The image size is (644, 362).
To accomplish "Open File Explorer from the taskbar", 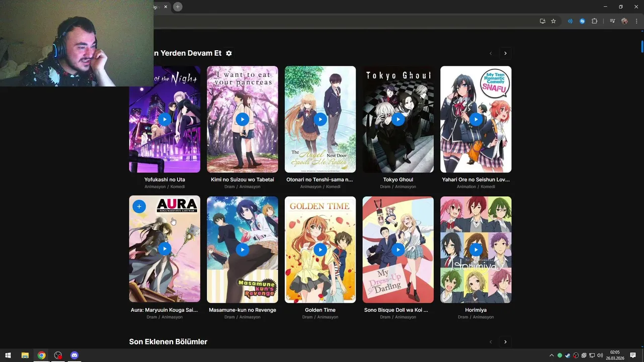I will click(x=25, y=355).
